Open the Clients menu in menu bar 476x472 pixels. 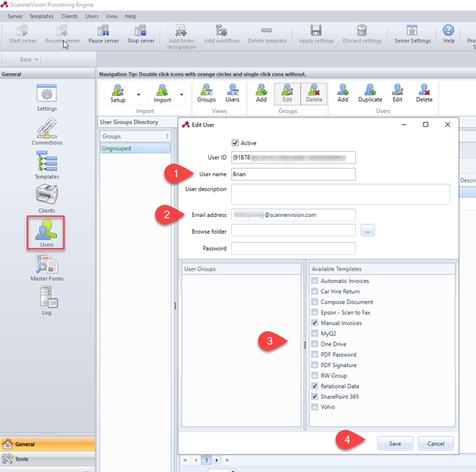pos(69,16)
